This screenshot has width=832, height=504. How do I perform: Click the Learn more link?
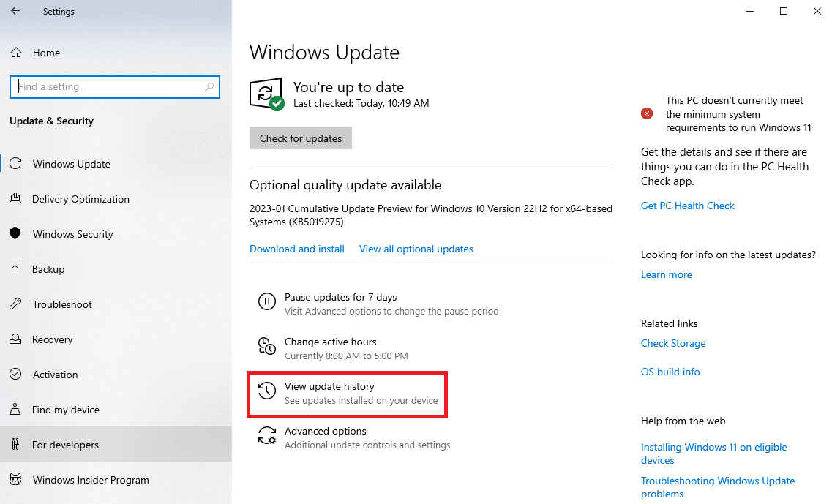667,274
